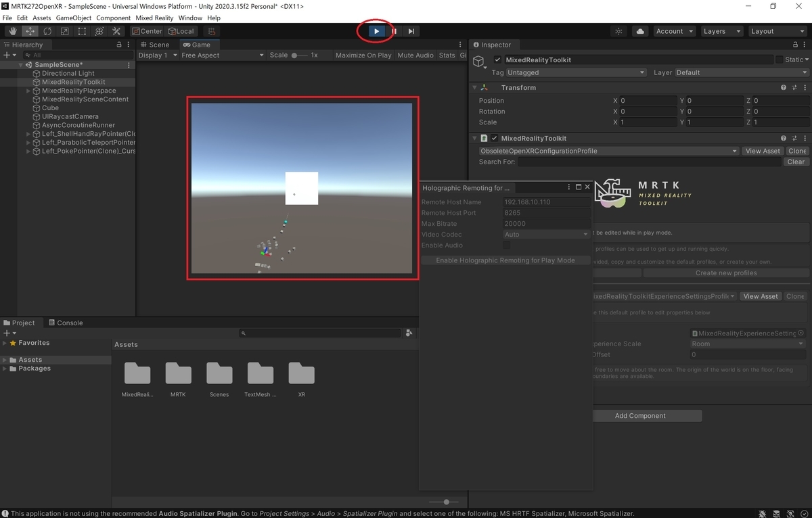This screenshot has width=812, height=518.
Task: Select the Rect transform tool
Action: [x=82, y=31]
